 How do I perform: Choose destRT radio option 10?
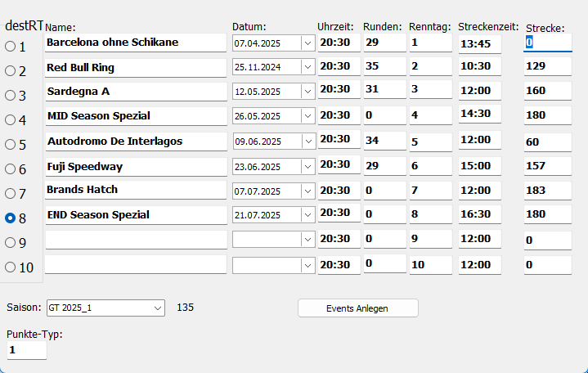tap(11, 267)
